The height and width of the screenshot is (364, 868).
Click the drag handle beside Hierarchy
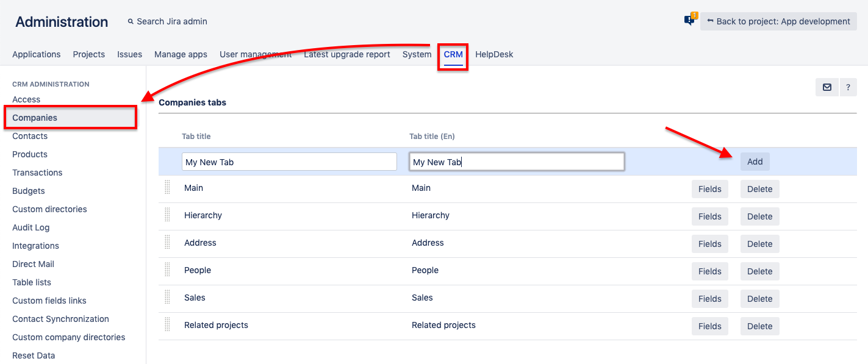168,215
